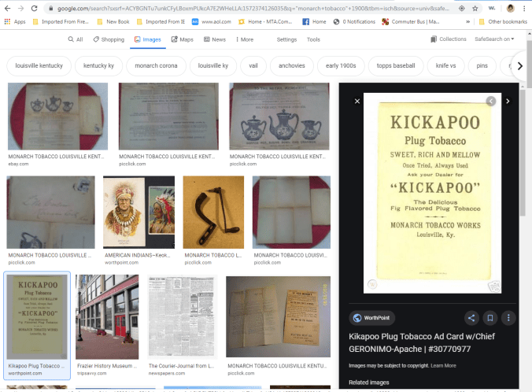Expand the More search options
The height and width of the screenshot is (392, 532).
coord(245,39)
